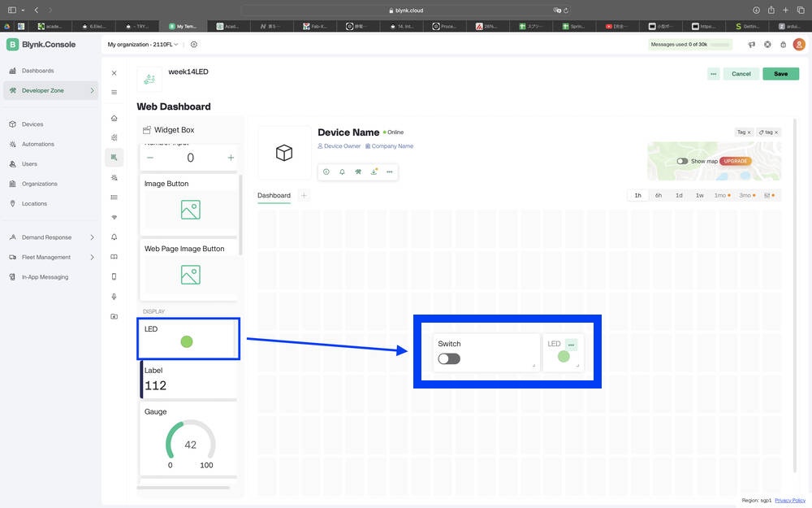812x508 pixels.
Task: Open the Mobile Dashboard phone icon
Action: tap(114, 276)
